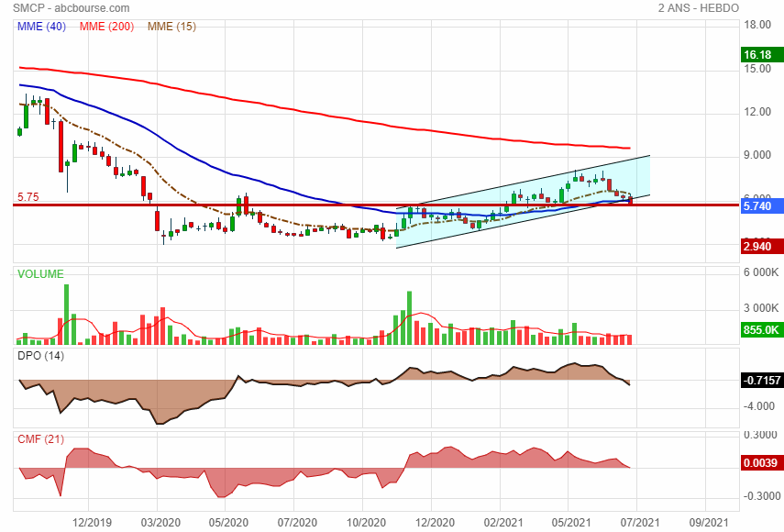Screen dimensions: 784x532
Task: Click the green 16.18 price tag
Action: (x=762, y=55)
